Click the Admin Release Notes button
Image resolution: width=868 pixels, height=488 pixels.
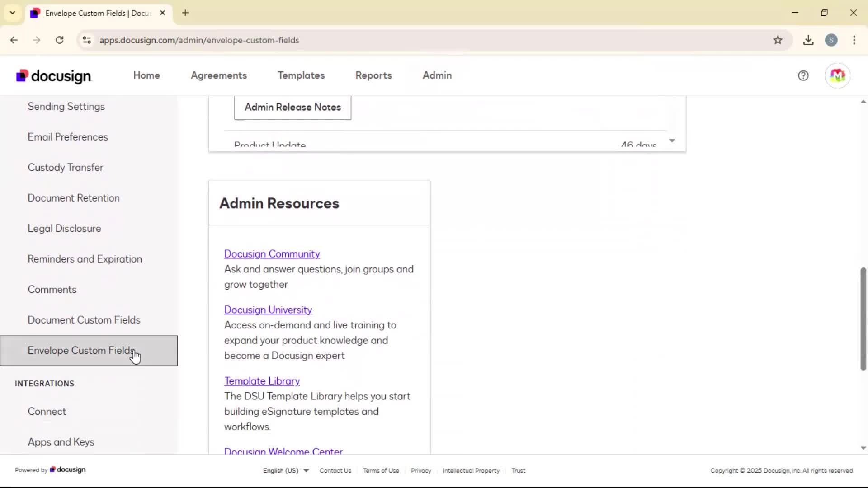click(x=292, y=107)
